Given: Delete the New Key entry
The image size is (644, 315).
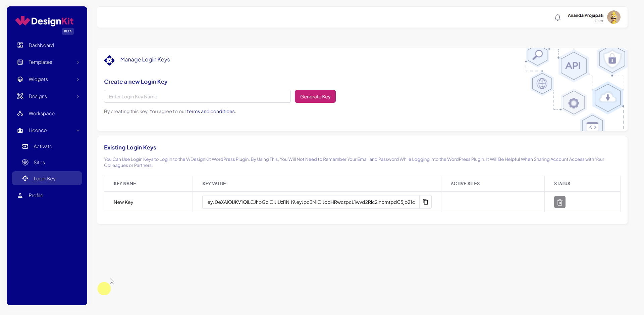Looking at the screenshot, I should tap(559, 202).
